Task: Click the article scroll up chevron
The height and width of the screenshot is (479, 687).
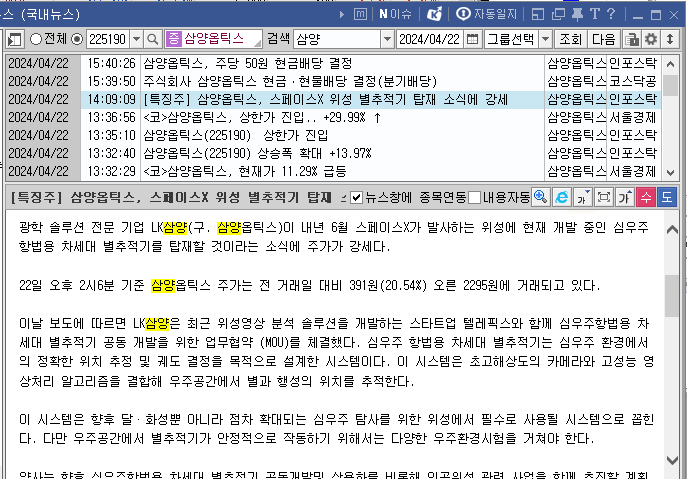Action: (672, 230)
